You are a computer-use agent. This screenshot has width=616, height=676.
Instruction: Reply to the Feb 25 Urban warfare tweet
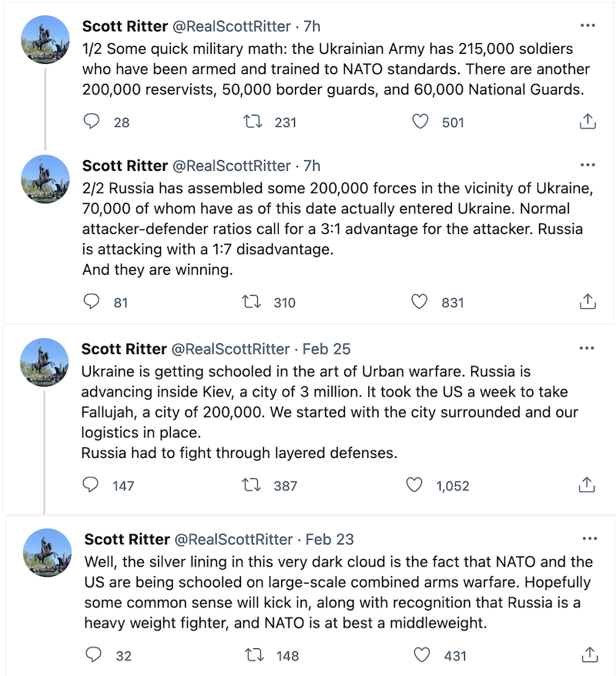(x=91, y=485)
